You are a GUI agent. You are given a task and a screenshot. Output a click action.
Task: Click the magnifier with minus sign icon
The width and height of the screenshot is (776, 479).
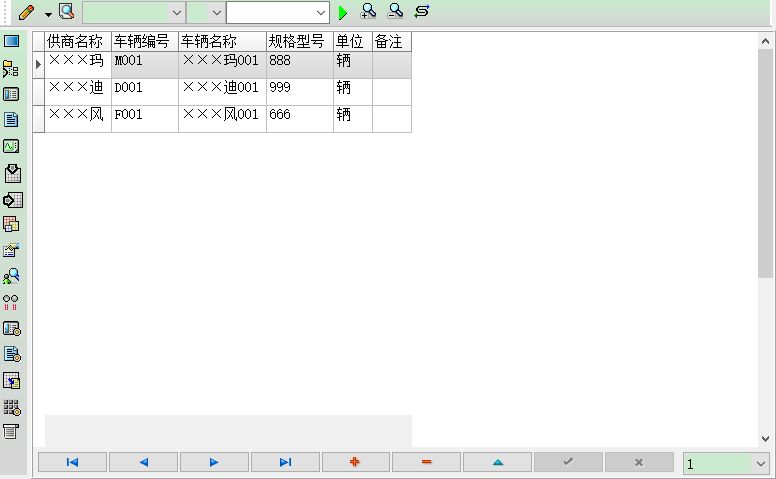395,11
